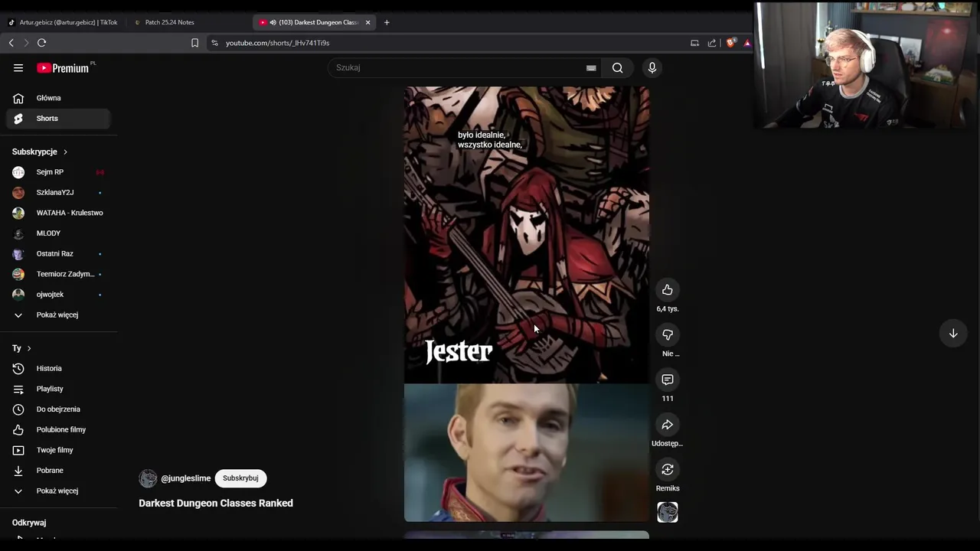Click the Brave Shields lion icon
The width and height of the screenshot is (980, 551).
[730, 43]
